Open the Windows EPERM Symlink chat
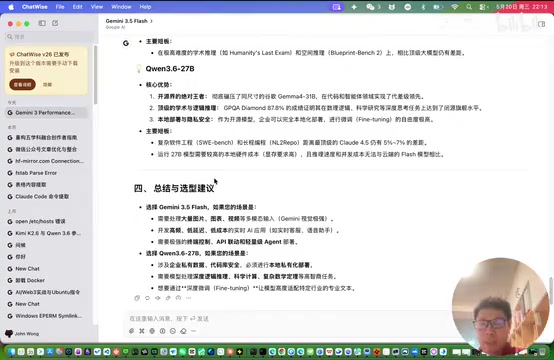 [46, 316]
